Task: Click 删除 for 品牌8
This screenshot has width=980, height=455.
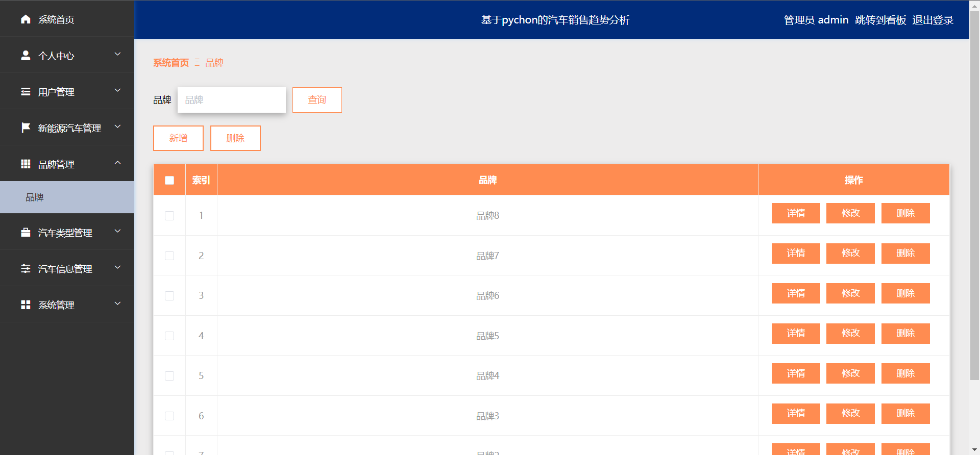Action: click(x=905, y=213)
